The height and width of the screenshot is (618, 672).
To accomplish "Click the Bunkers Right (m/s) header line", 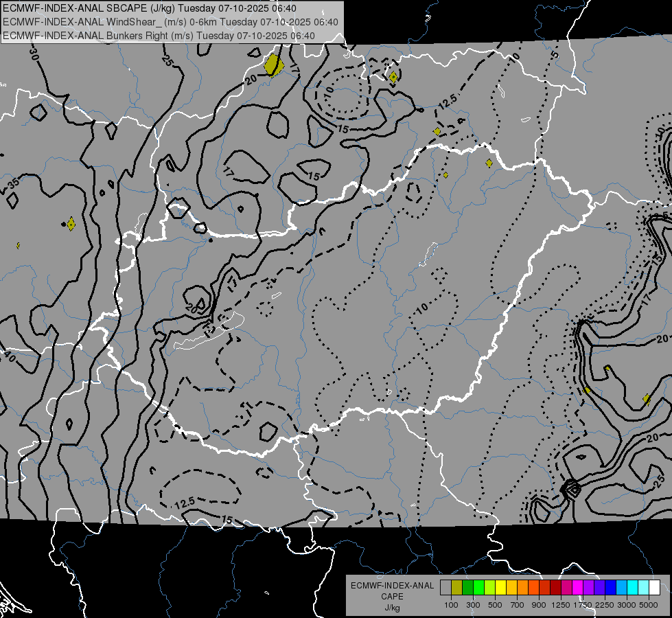I will 159,36.
